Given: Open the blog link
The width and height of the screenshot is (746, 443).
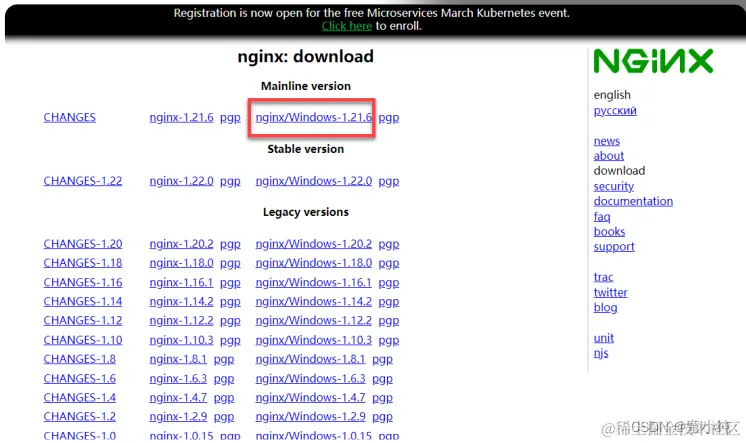Looking at the screenshot, I should pos(605,307).
